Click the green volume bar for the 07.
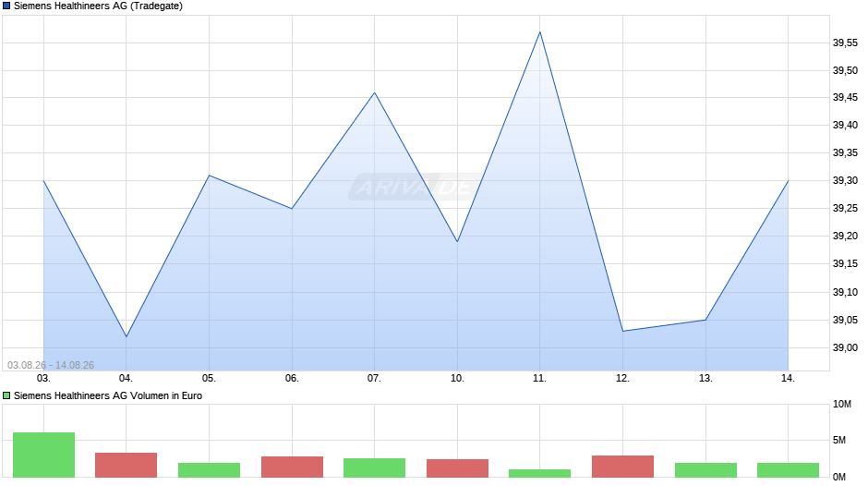This screenshot has width=868, height=486. tap(375, 468)
